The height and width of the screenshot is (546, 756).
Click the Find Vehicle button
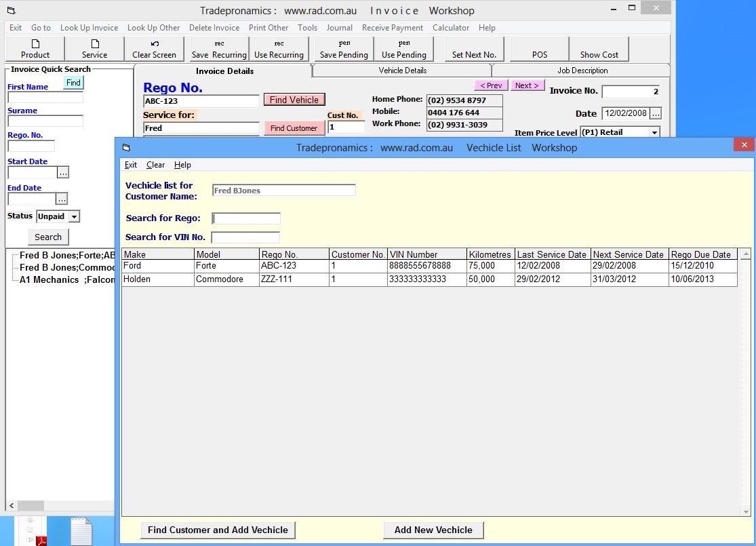pyautogui.click(x=294, y=99)
